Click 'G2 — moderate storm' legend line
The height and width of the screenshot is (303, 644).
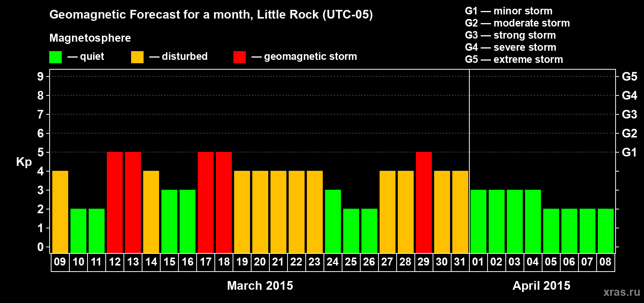click(x=517, y=23)
